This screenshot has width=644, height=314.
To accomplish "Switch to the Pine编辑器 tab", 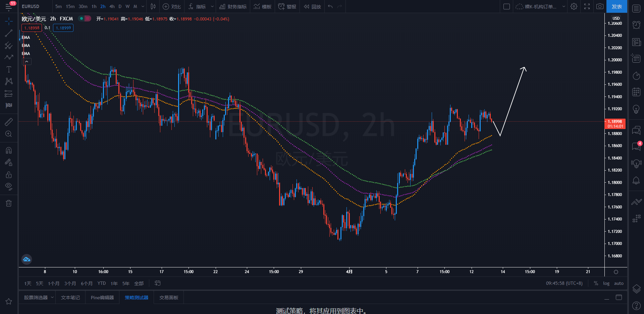I will tap(102, 298).
